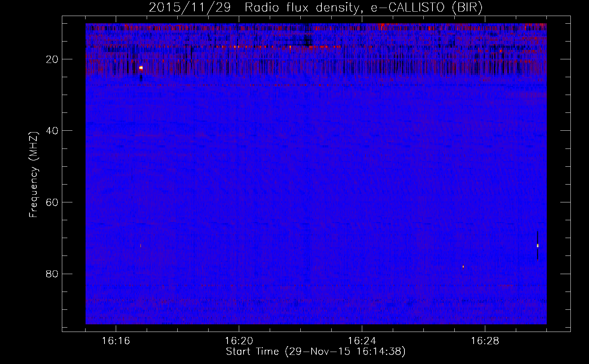Select the 16:20 time axis label

[x=239, y=341]
